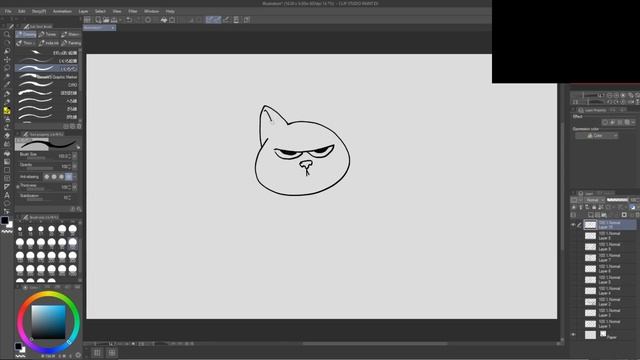Viewport: 640px width, 360px height.
Task: Toggle visibility of Layer 5
Action: (573, 280)
